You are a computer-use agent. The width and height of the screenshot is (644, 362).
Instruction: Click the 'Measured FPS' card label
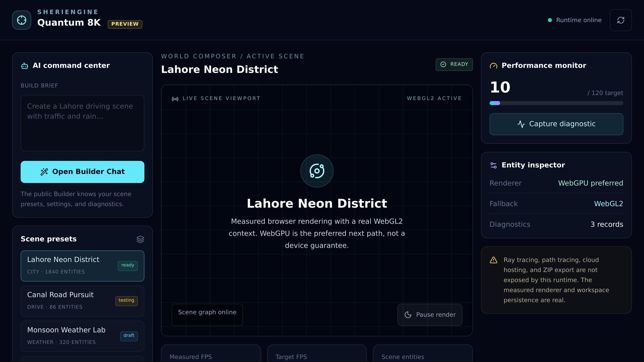point(191,357)
